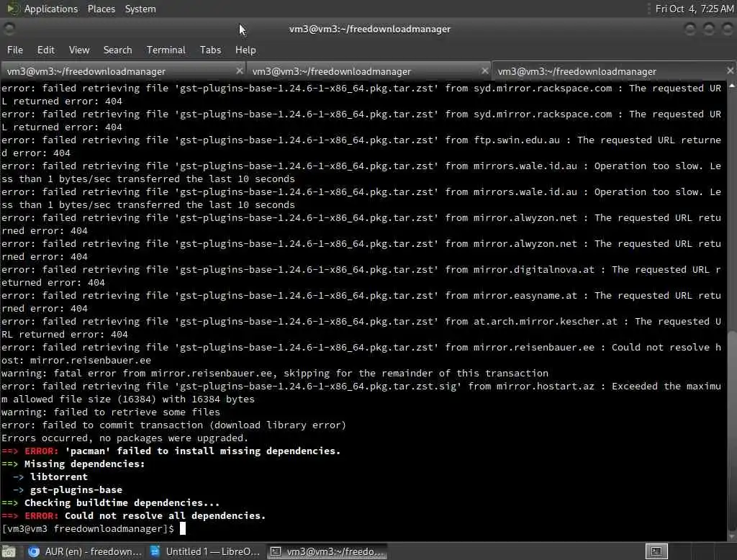Click 'warning: failed to retrieve some files' line
The height and width of the screenshot is (560, 737).
pos(110,412)
